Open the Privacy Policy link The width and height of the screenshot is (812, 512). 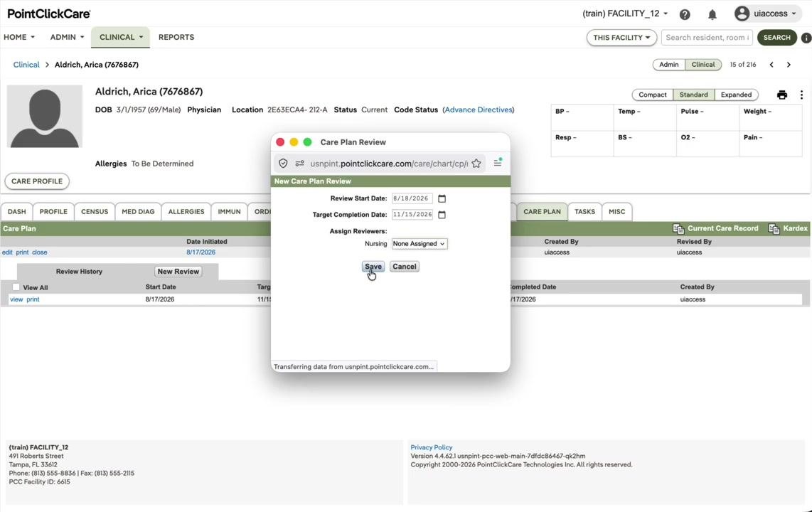[432, 447]
